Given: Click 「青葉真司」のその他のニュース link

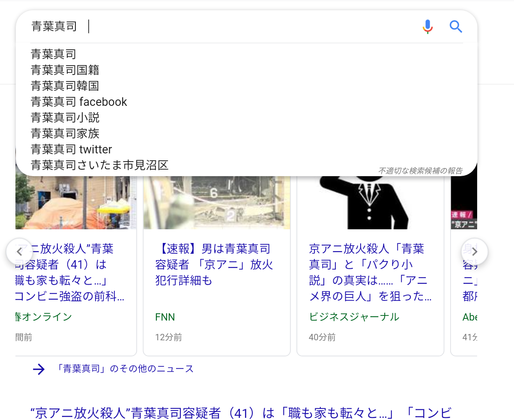Looking at the screenshot, I should [x=125, y=369].
